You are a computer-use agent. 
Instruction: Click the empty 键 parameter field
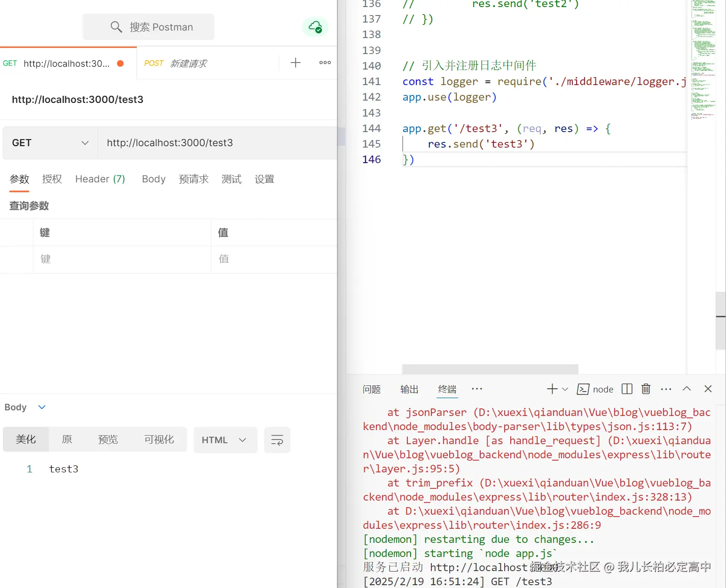point(122,259)
